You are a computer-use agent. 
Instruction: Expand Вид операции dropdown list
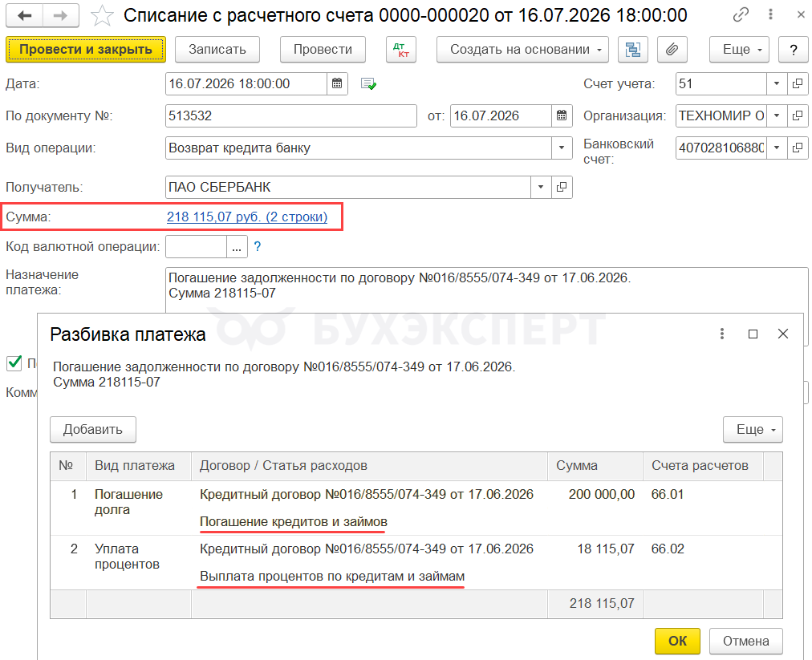click(x=562, y=148)
